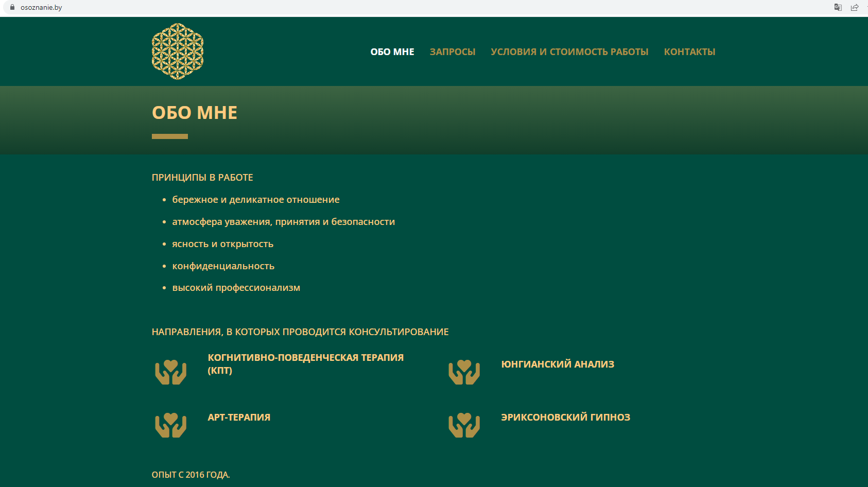Click the flower of life site logo
The height and width of the screenshot is (487, 868).
(178, 51)
